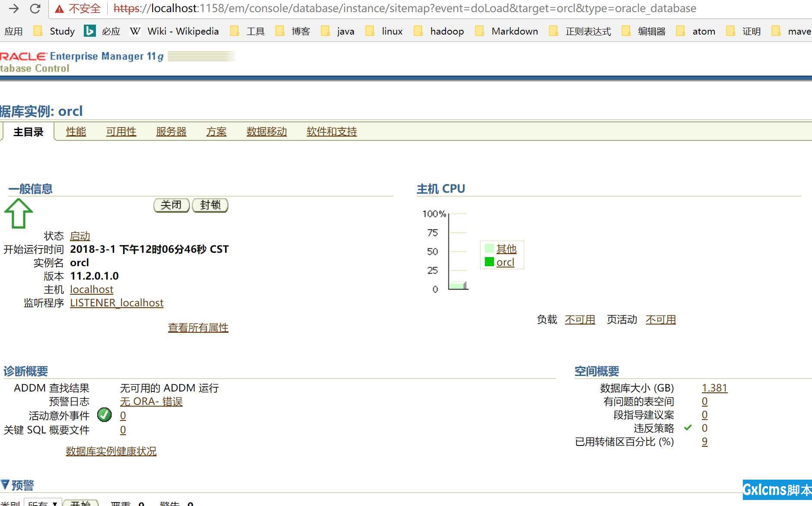Click the light green 其他 legend swatch
The height and width of the screenshot is (506, 812).
[x=489, y=248]
